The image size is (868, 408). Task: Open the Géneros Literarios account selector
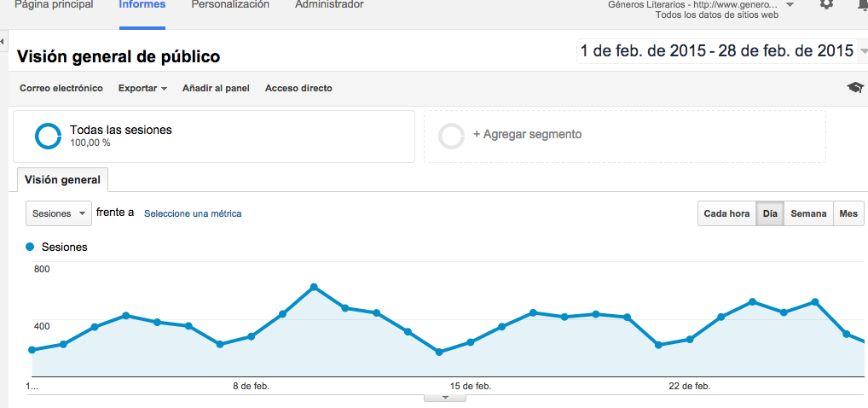(x=701, y=9)
